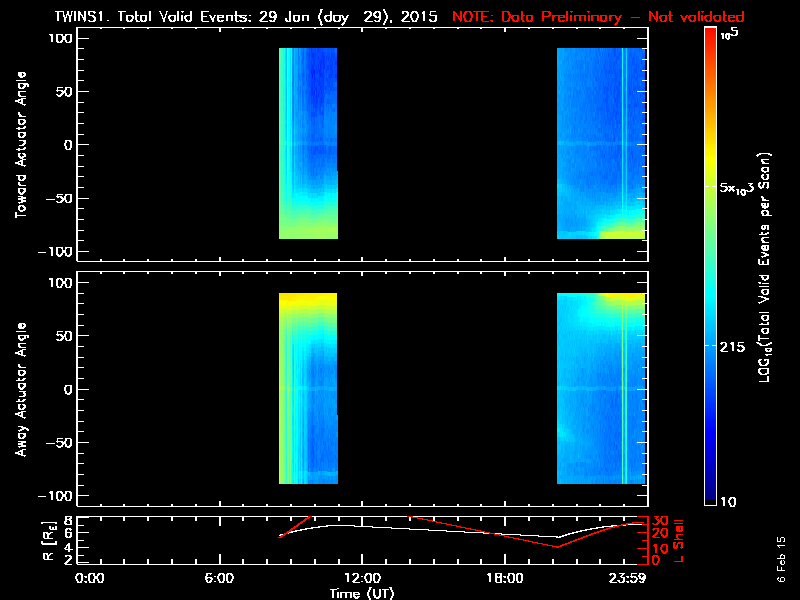Select the 0:00 time tick label

click(90, 578)
